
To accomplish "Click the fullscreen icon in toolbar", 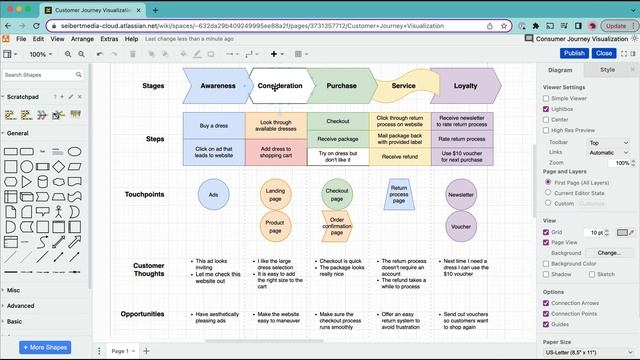I will click(x=624, y=53).
